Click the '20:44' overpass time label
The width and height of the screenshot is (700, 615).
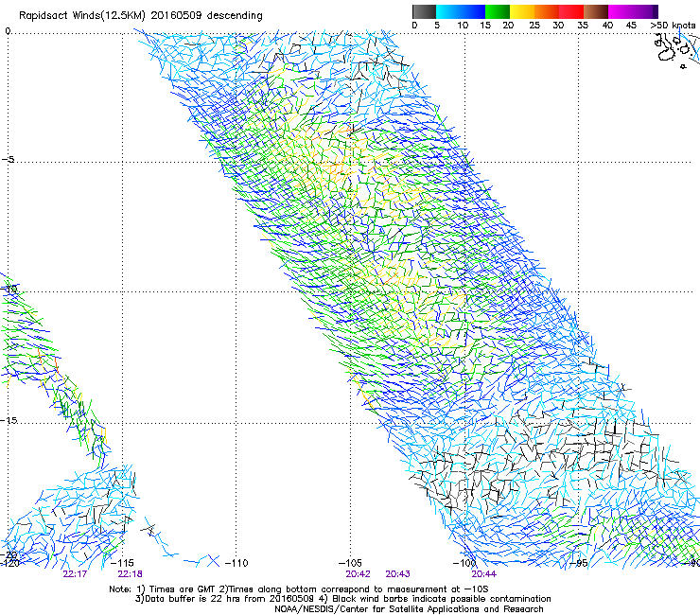click(x=484, y=574)
